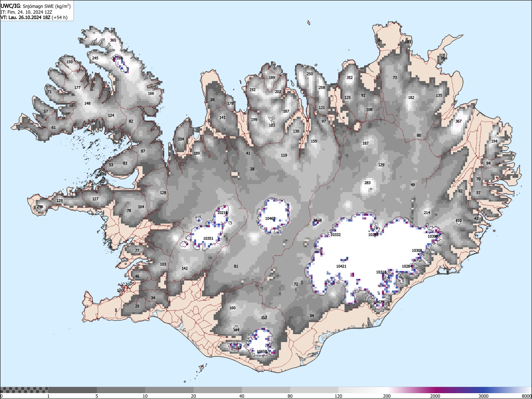The width and height of the screenshot is (532, 399).
Task: Select the glacier value '10284'
Action: click(407, 266)
